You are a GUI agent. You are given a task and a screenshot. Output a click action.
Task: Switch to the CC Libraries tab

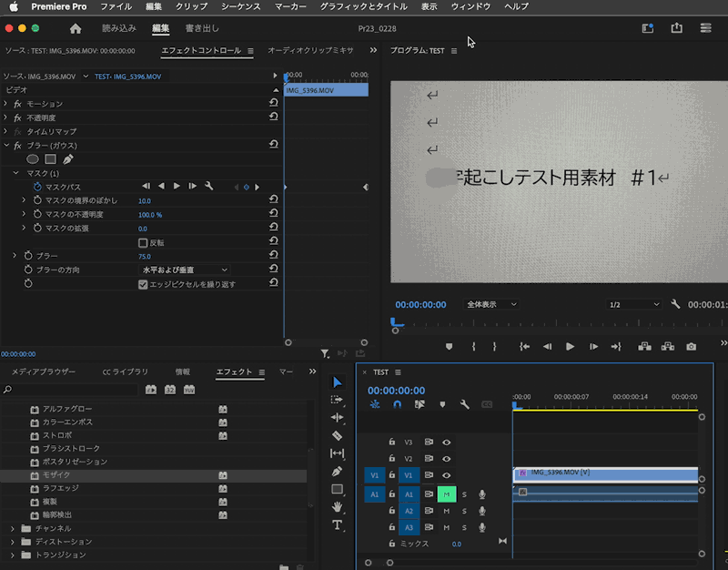[x=125, y=372]
